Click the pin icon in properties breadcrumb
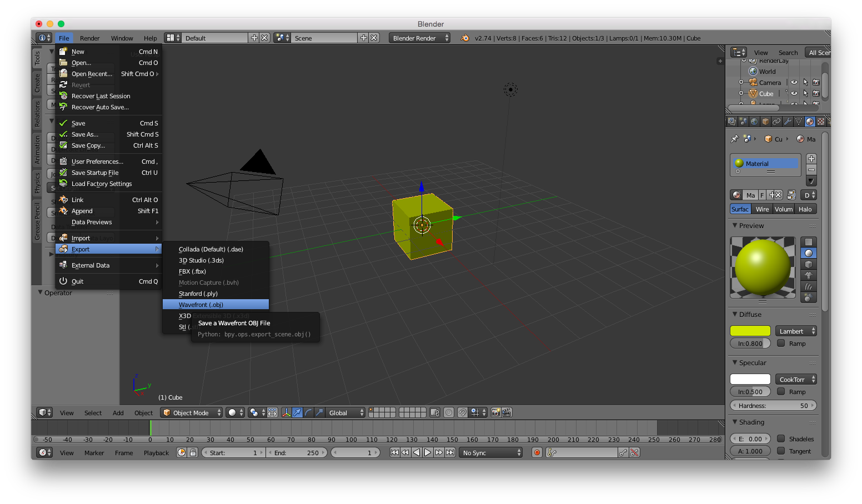The image size is (862, 504). [735, 139]
